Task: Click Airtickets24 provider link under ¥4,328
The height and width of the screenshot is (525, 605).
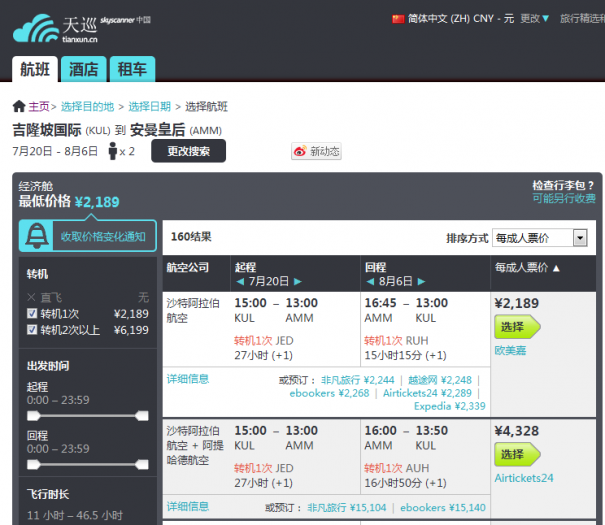Action: [x=524, y=478]
